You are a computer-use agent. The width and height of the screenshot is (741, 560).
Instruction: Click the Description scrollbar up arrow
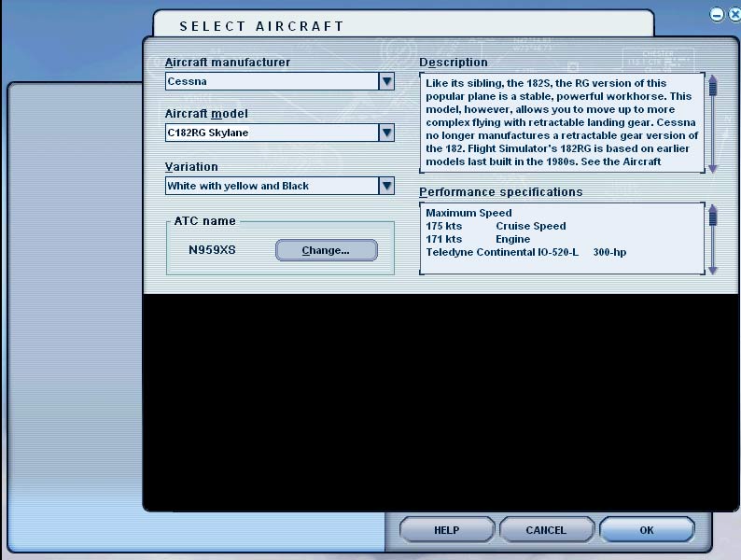click(713, 78)
